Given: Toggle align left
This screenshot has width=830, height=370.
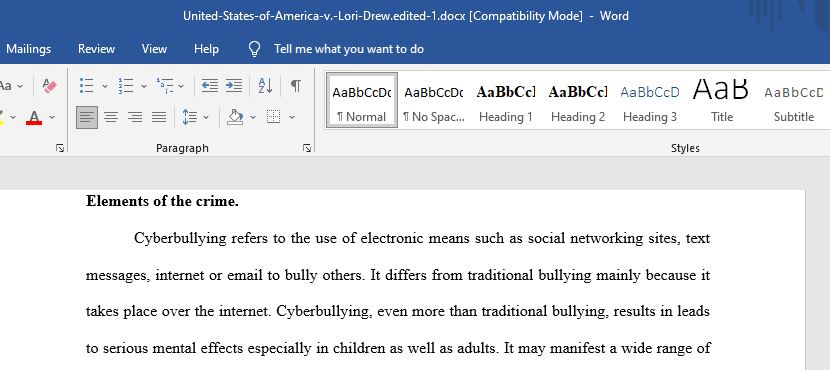Looking at the screenshot, I should click(87, 117).
